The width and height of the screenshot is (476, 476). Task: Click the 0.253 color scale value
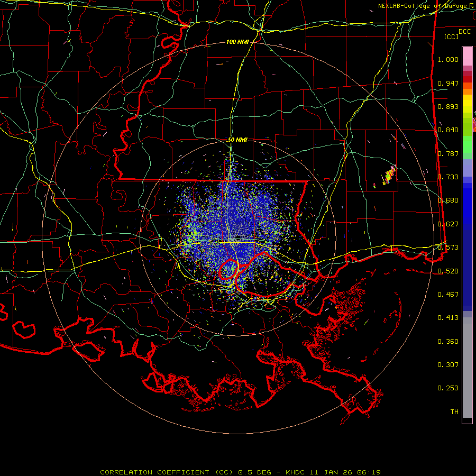(x=448, y=388)
